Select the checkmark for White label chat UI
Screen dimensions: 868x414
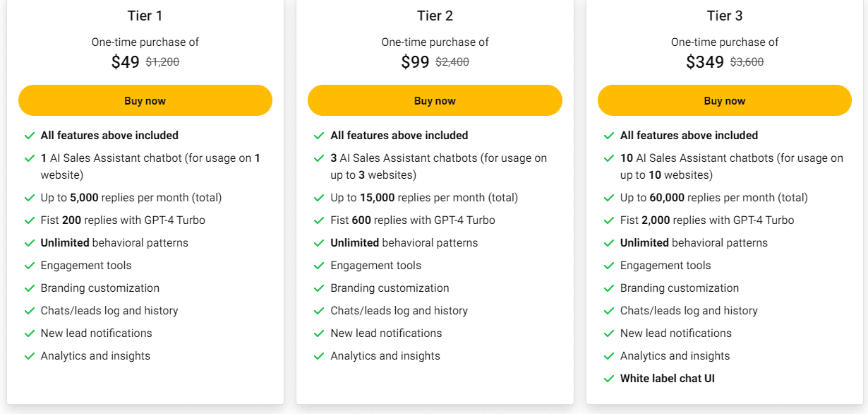coord(609,378)
